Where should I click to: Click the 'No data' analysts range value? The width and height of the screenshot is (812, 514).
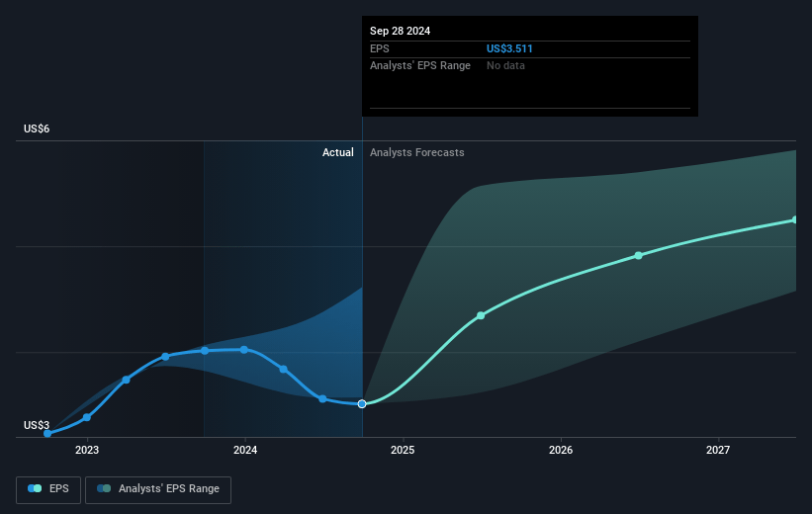pos(505,66)
